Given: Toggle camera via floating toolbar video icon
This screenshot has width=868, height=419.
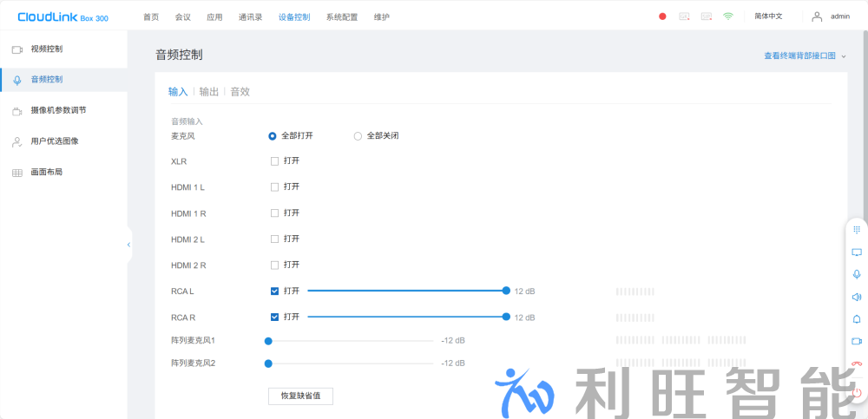Looking at the screenshot, I should pos(857,342).
